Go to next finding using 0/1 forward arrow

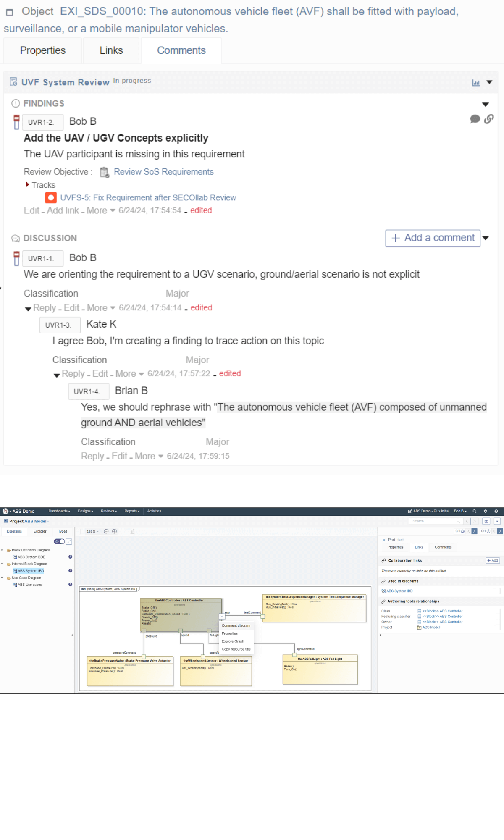(x=500, y=531)
